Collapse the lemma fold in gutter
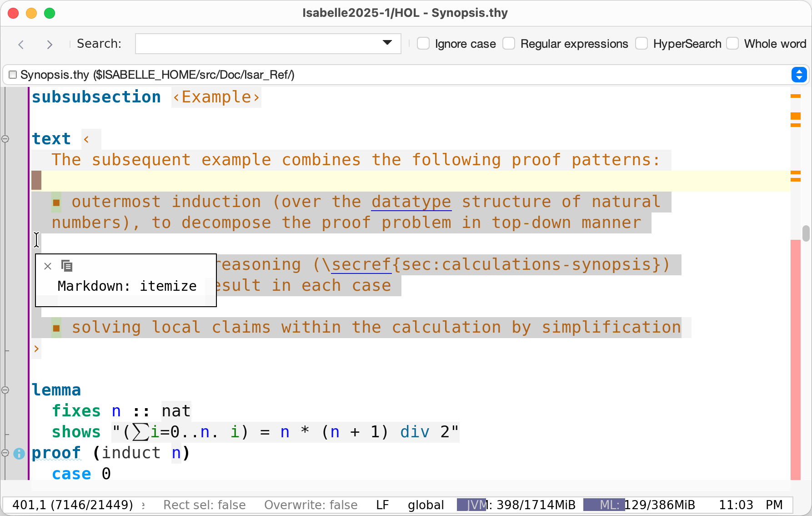This screenshot has height=516, width=812. pos(5,390)
